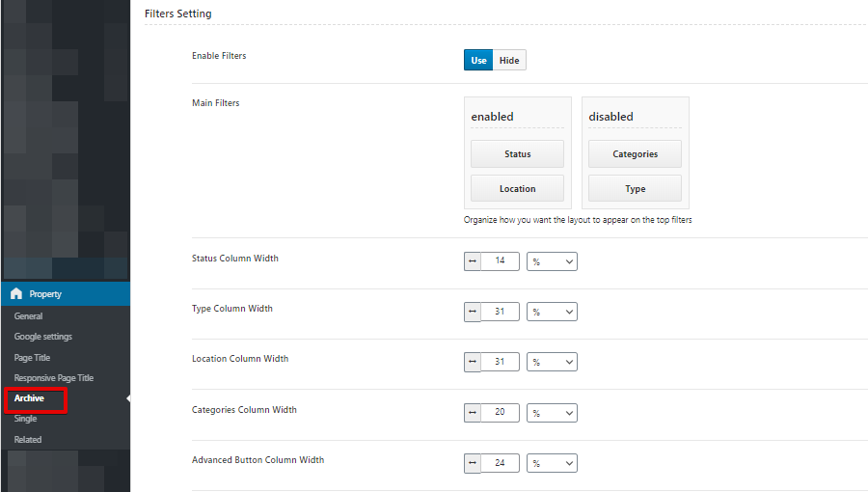Click the width arrow icon for Categories Column

click(473, 413)
